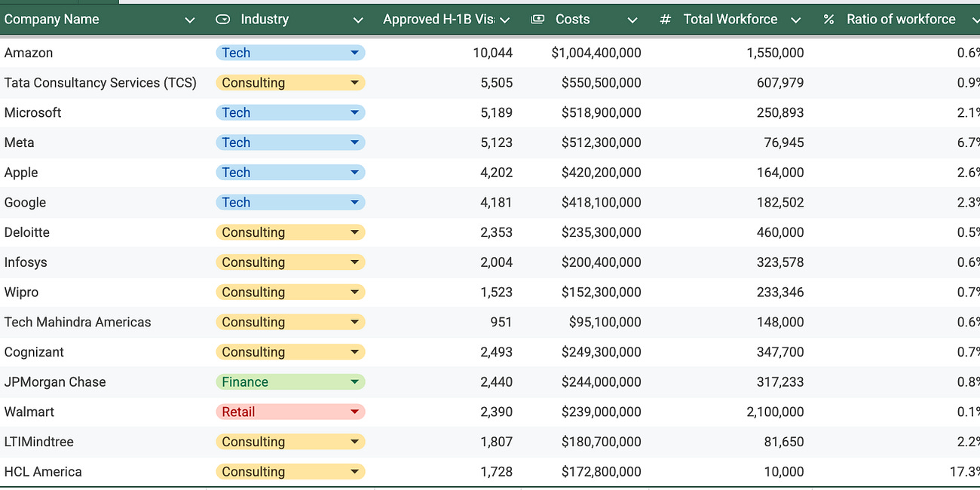980x490 pixels.
Task: Open Tech Mahindra Americas' Consulting chip
Action: (290, 322)
